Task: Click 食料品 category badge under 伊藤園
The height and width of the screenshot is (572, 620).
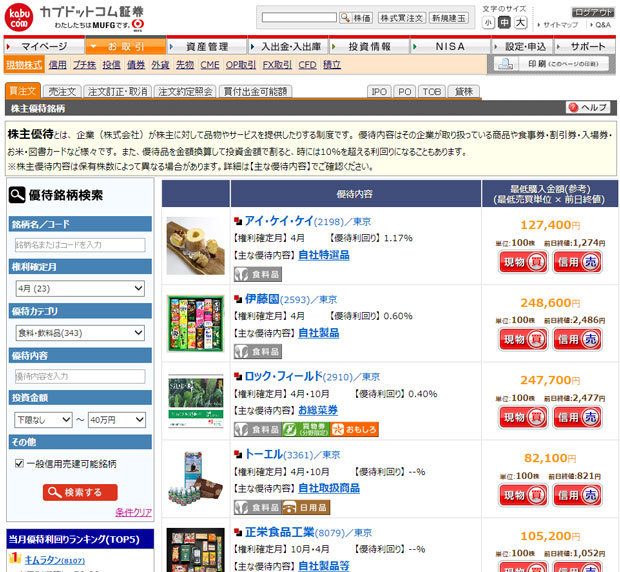Action: (257, 352)
